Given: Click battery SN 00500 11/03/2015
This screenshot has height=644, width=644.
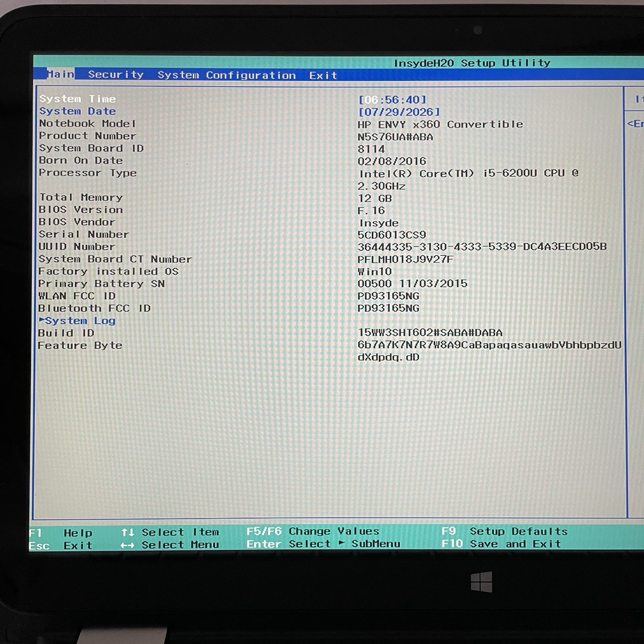Looking at the screenshot, I should point(413,283).
